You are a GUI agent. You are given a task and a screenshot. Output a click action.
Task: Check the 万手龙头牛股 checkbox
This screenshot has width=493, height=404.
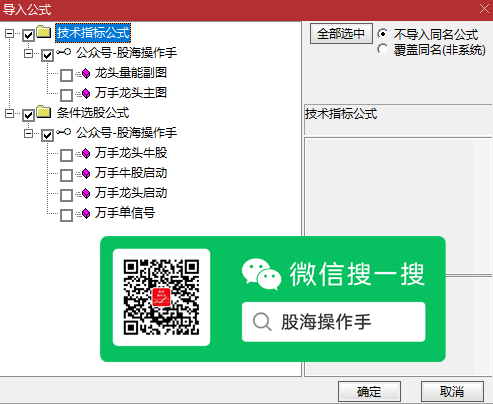pos(66,155)
